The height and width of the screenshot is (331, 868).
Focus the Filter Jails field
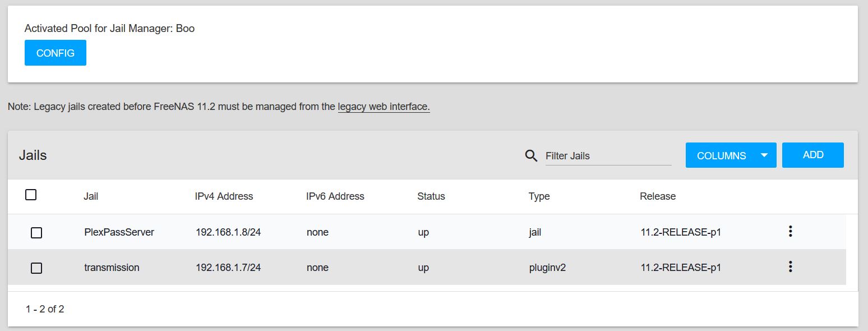point(608,156)
